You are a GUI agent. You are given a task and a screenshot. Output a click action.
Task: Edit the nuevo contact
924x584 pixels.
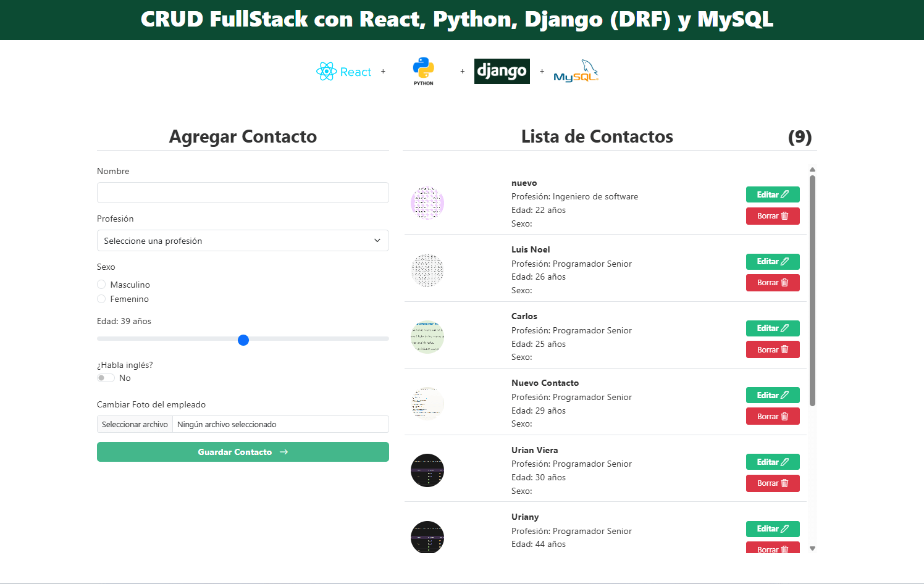[773, 194]
